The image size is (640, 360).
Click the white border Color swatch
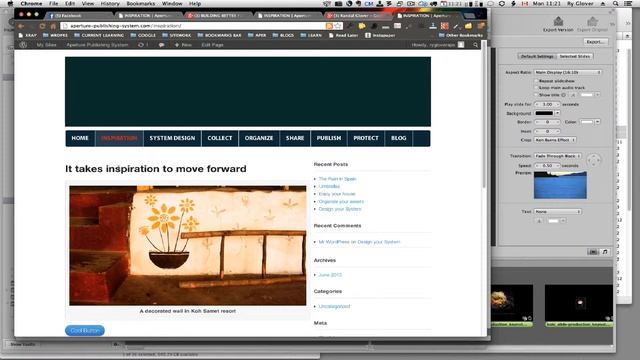[587, 122]
